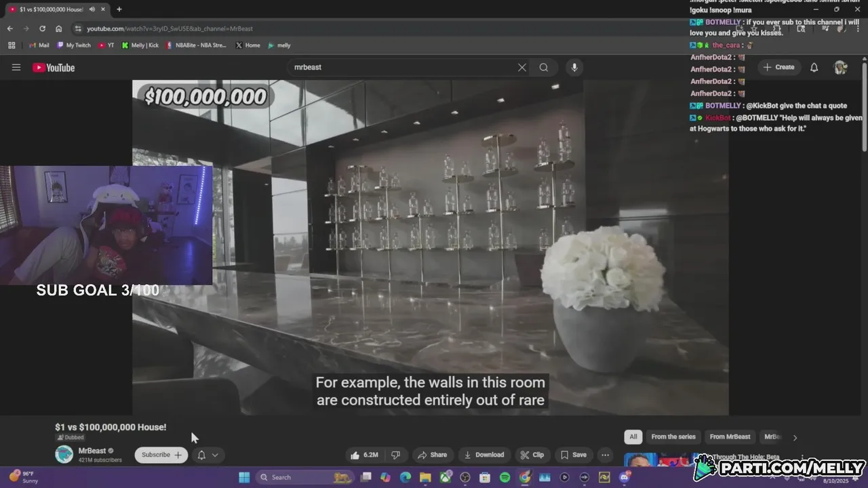This screenshot has height=488, width=868.
Task: Dislike the video
Action: click(395, 455)
